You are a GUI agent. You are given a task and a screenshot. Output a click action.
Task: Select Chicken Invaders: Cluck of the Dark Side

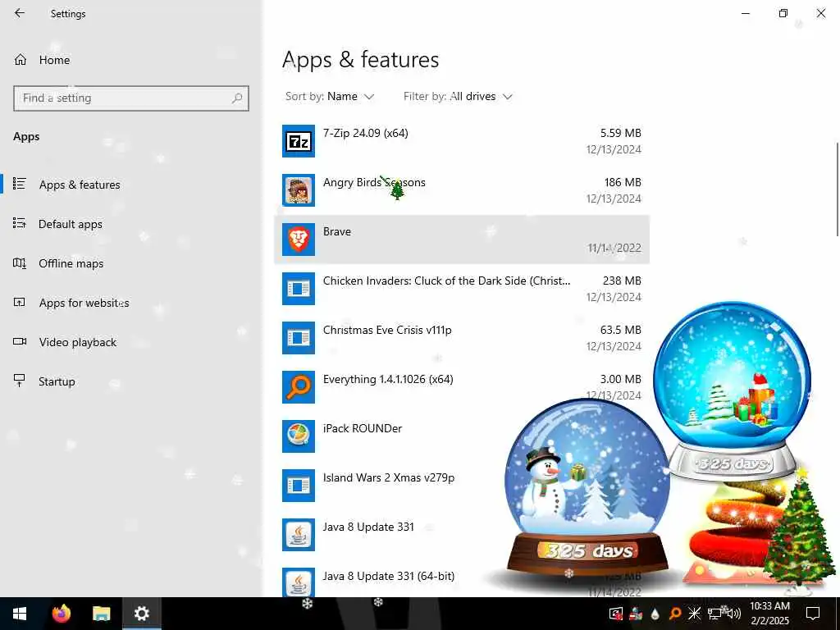click(447, 281)
